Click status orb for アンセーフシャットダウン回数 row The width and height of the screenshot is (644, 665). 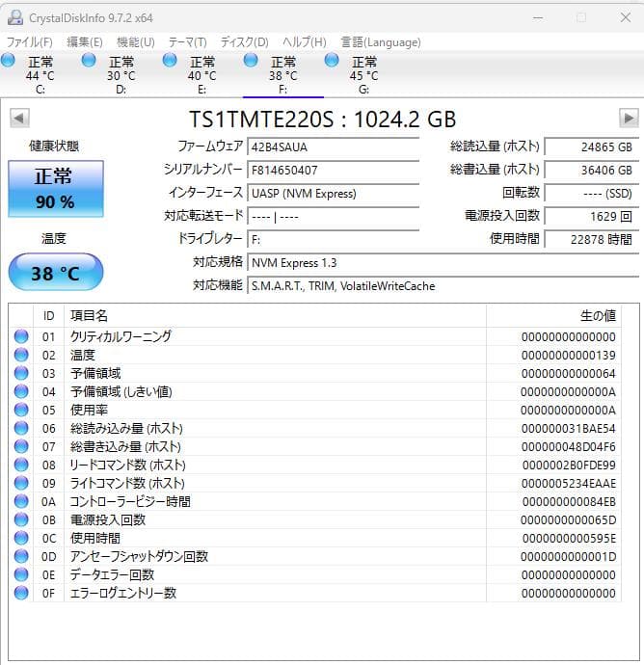point(21,556)
